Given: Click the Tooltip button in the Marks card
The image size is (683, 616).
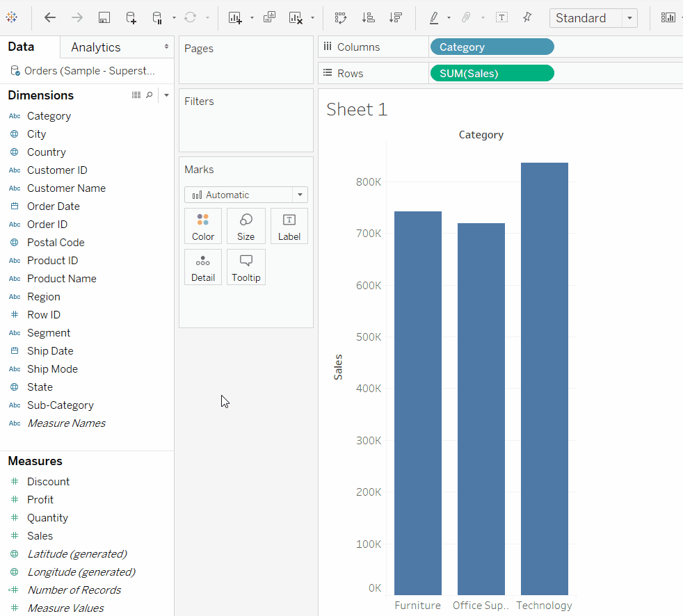Looking at the screenshot, I should coord(246,267).
